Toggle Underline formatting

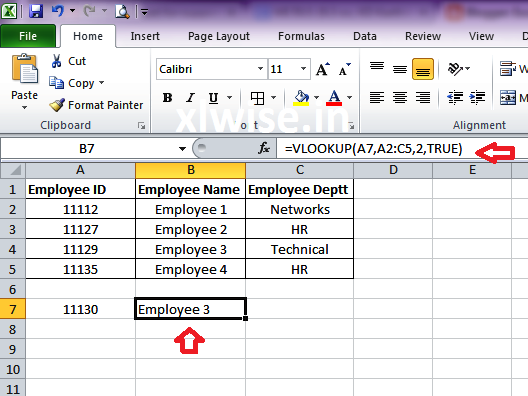coord(213,98)
